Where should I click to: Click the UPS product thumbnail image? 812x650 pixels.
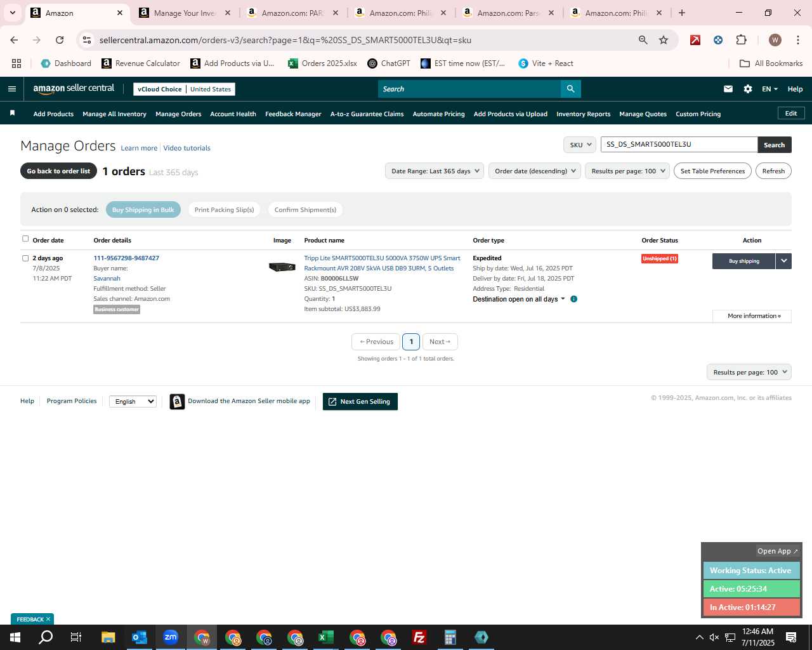282,267
